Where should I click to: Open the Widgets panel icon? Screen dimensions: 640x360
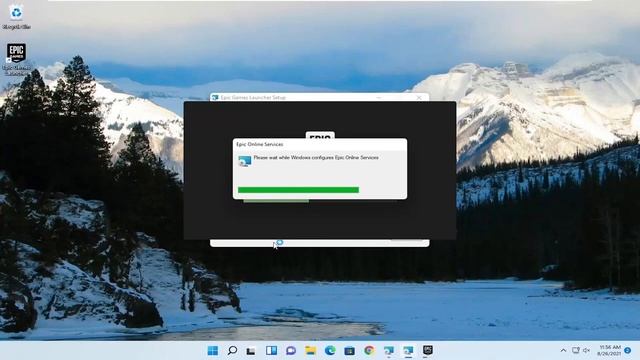click(271, 350)
